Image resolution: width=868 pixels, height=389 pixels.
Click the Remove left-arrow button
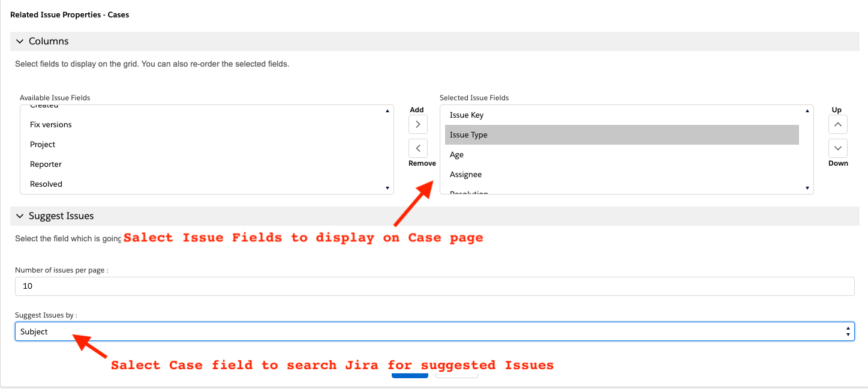[418, 148]
